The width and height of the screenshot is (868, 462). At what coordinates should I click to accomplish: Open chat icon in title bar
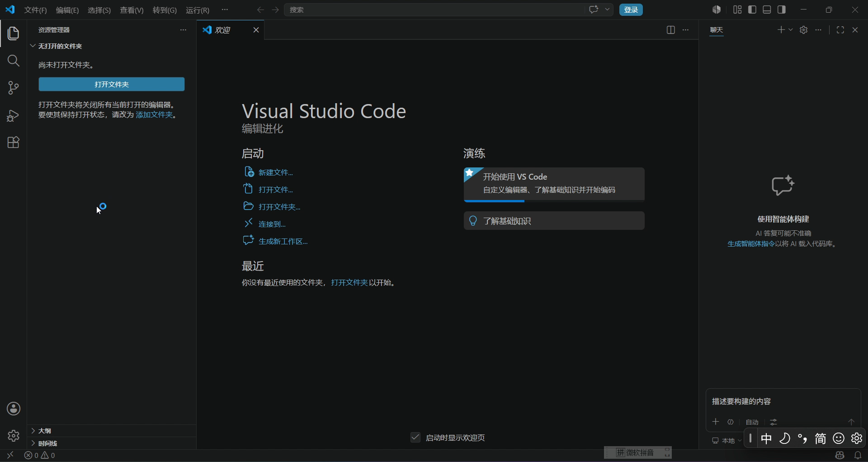tap(594, 10)
